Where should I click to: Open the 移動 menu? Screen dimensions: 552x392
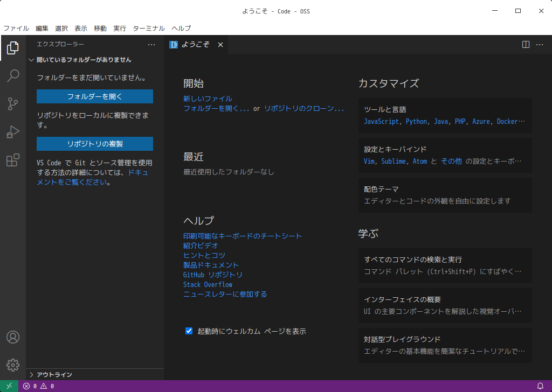100,28
